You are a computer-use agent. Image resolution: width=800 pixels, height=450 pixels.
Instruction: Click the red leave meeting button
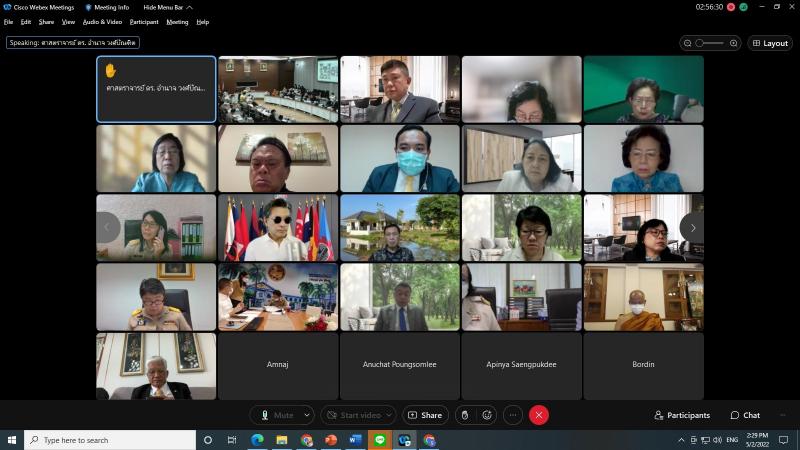[538, 415]
